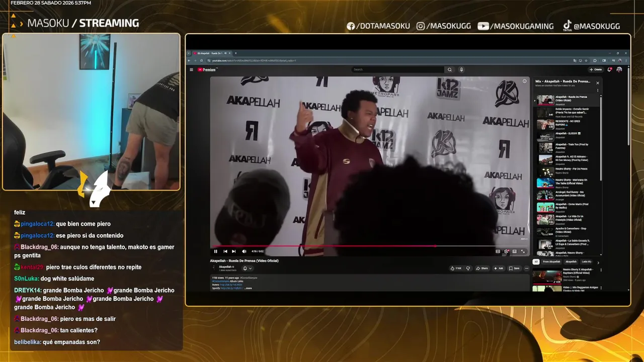Reload the page with the browser refresh icon
Screen dimensions: 644x362
point(201,60)
